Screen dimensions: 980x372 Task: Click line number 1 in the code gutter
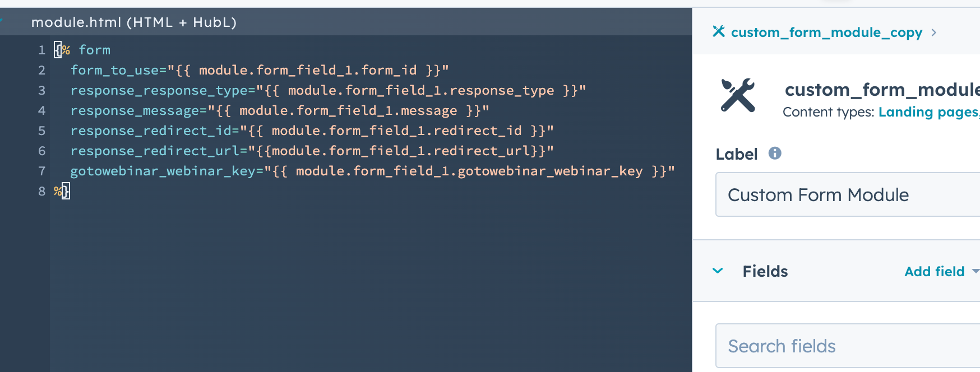41,50
